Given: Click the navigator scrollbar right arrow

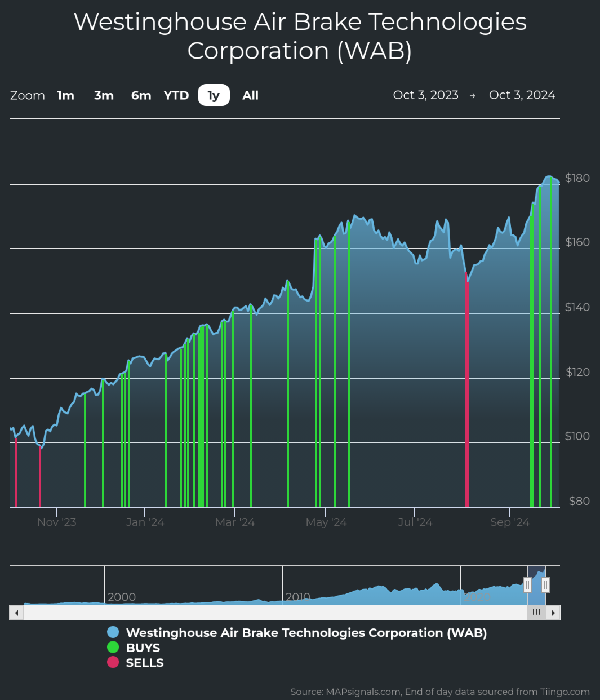Looking at the screenshot, I should click(x=554, y=613).
